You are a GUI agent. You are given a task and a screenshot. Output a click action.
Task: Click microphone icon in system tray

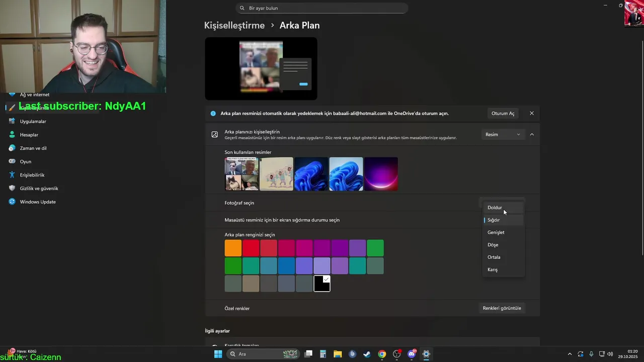[591, 354]
